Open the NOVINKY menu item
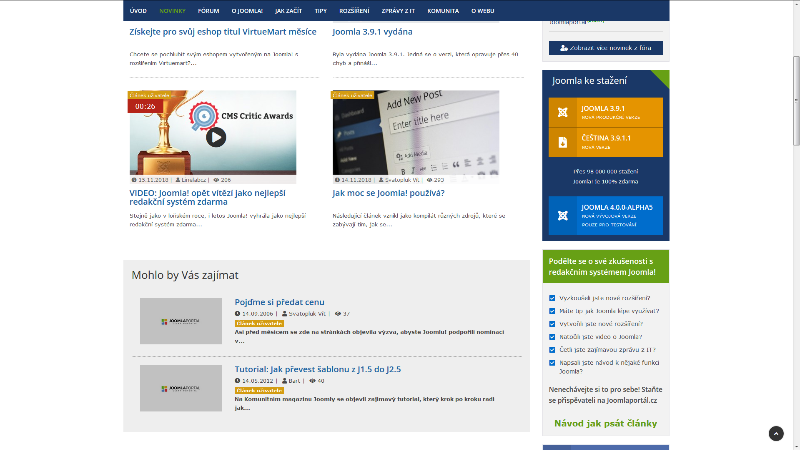The height and width of the screenshot is (450, 800). [x=172, y=11]
